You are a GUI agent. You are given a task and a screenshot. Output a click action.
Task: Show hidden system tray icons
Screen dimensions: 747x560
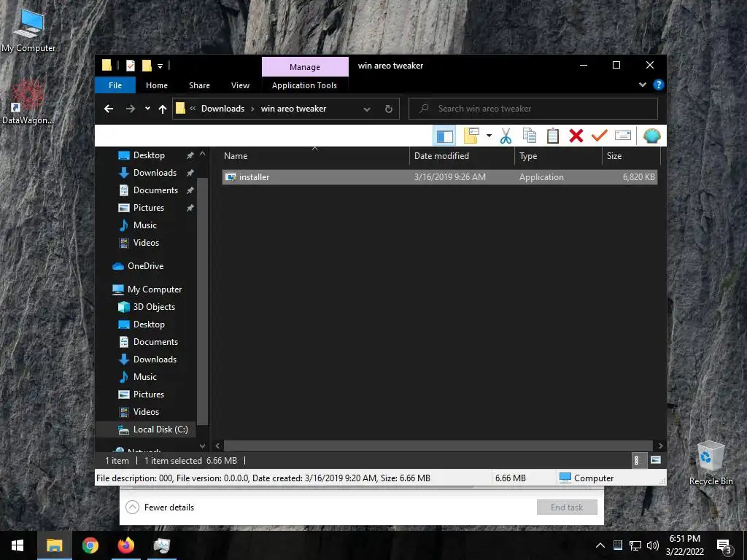[x=600, y=545]
